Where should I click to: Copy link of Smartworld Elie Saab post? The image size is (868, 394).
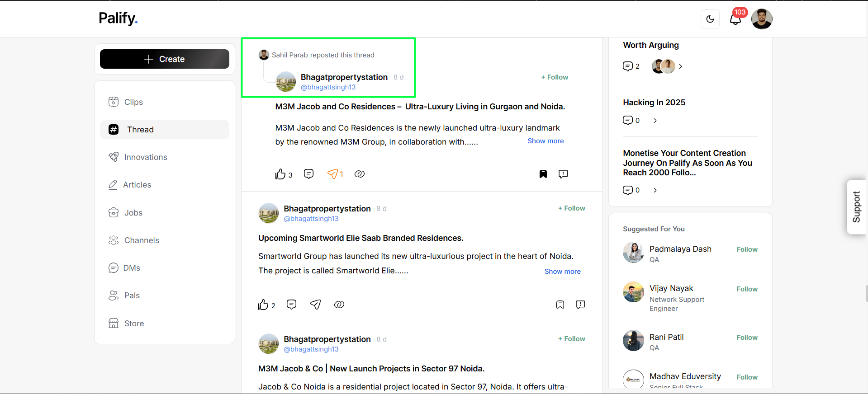click(x=339, y=305)
